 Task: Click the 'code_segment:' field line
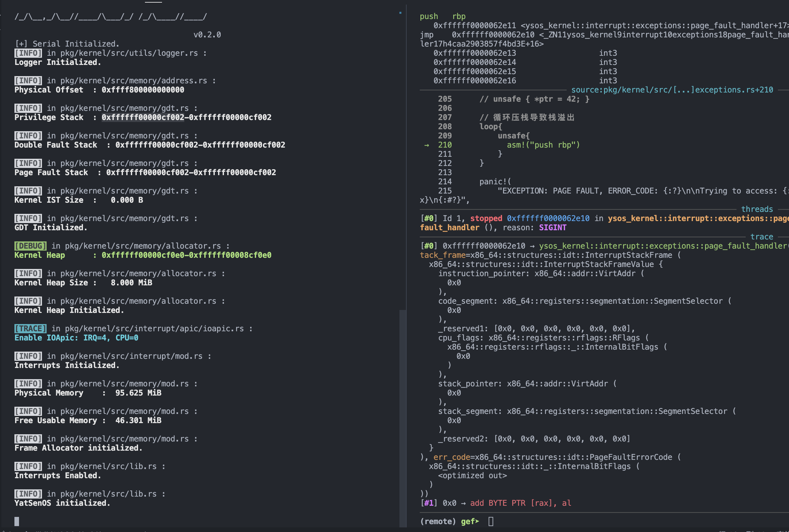coord(584,301)
